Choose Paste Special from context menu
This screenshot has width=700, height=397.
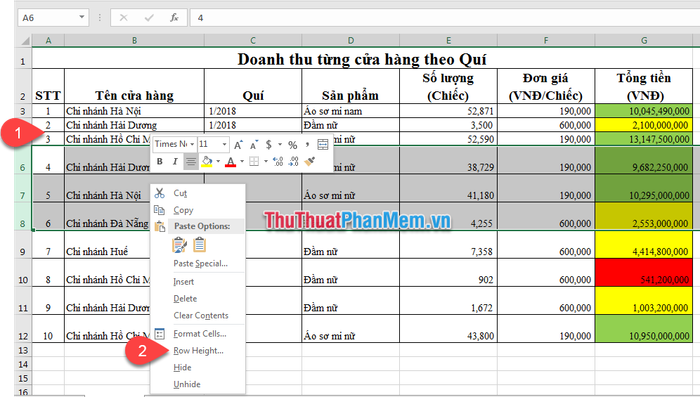[198, 263]
